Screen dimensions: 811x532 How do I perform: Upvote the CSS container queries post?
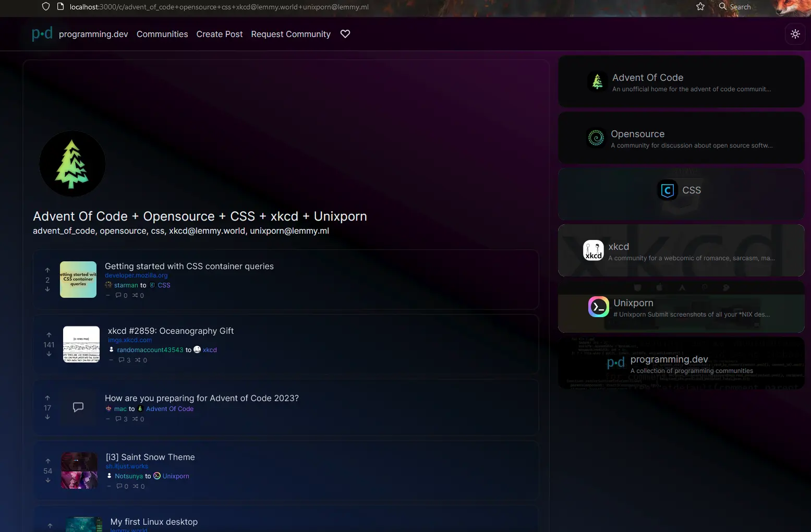[47, 270]
